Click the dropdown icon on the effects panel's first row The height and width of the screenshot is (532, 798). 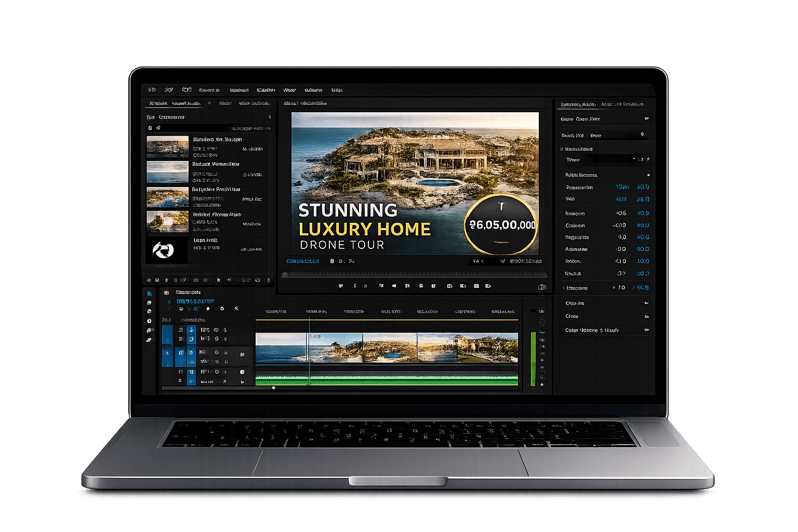pyautogui.click(x=647, y=118)
